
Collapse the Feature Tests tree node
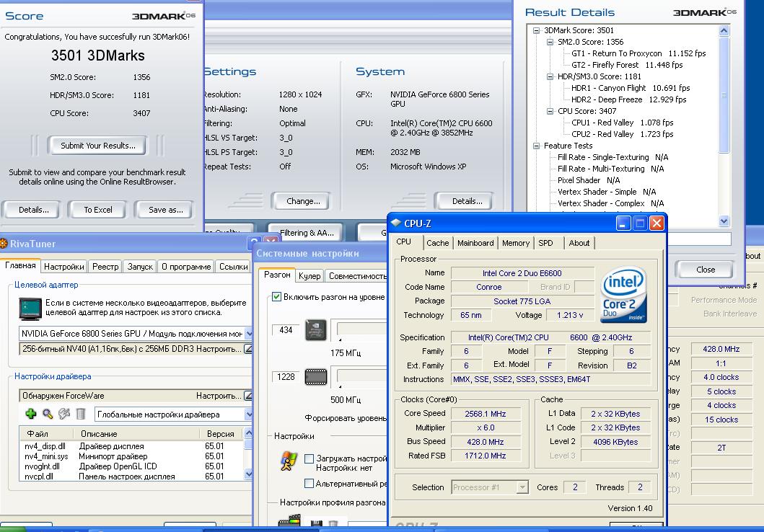point(536,146)
